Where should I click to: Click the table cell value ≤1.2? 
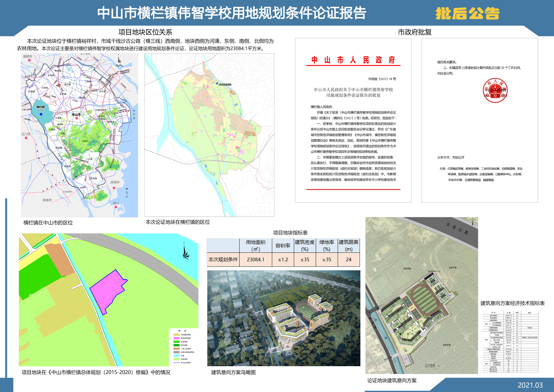pos(283,259)
